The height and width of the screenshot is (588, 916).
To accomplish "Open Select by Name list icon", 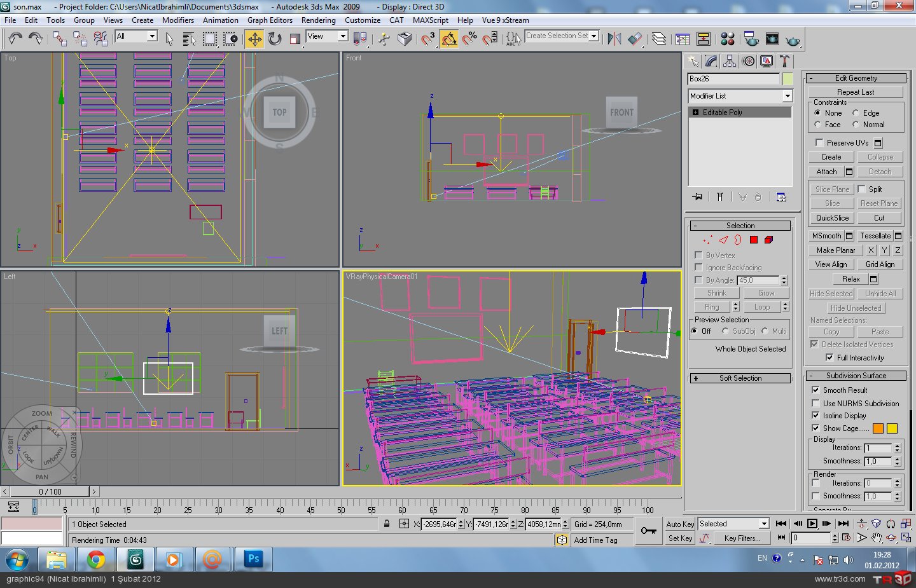I will (190, 39).
